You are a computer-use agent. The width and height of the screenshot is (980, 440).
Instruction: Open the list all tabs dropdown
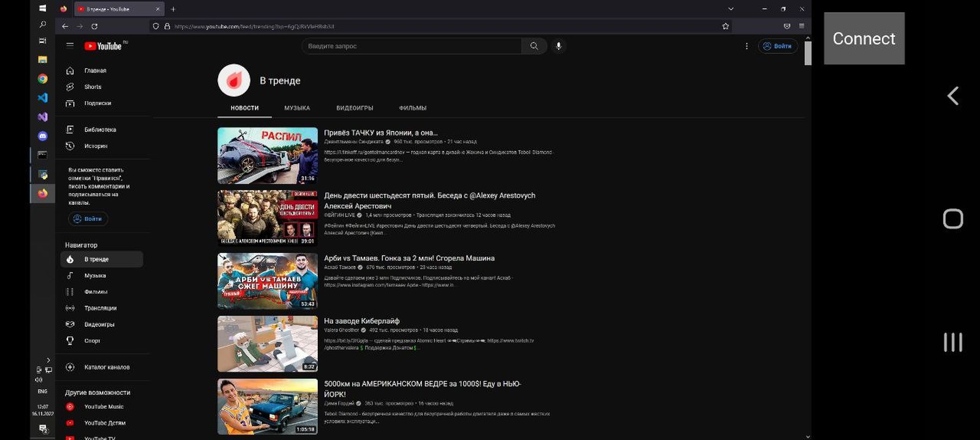tap(731, 9)
